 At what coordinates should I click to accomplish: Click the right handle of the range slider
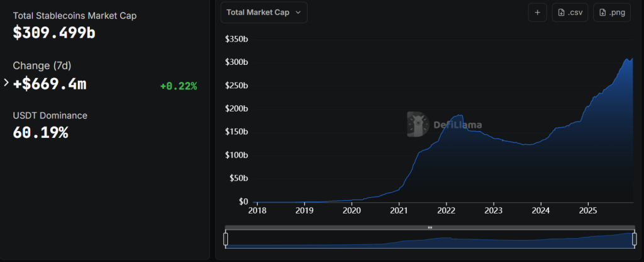coord(633,239)
